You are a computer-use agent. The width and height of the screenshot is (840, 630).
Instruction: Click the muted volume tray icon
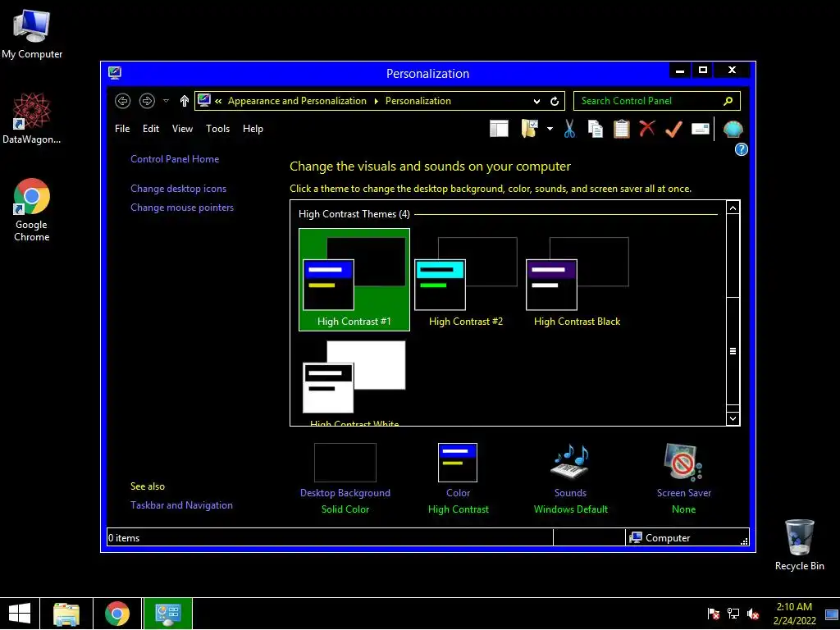pyautogui.click(x=753, y=614)
